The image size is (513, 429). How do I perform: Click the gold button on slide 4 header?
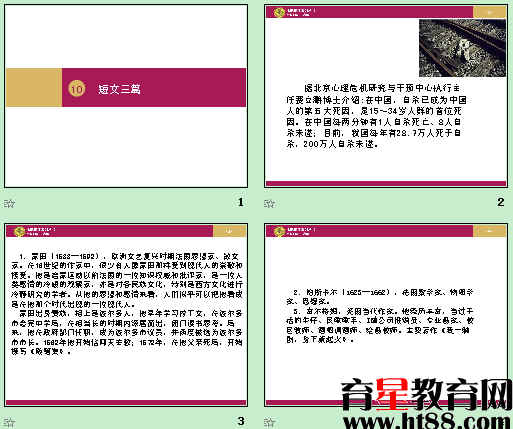click(x=489, y=231)
